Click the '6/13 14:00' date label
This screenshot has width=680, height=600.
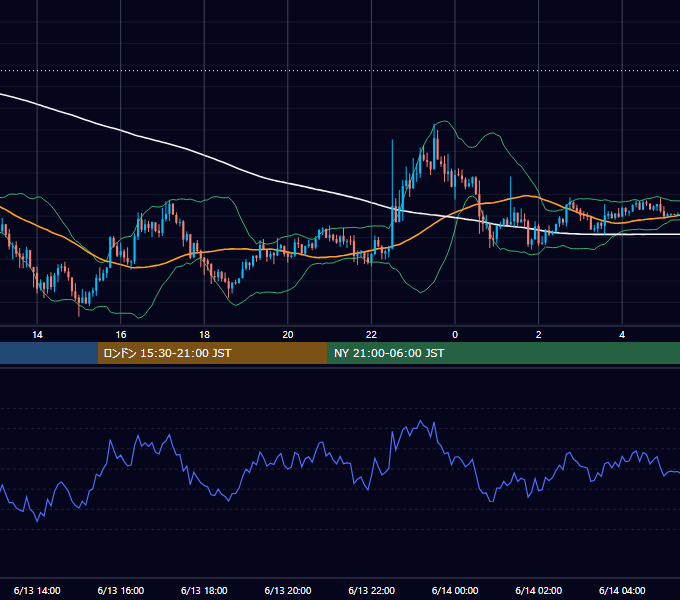[37, 590]
